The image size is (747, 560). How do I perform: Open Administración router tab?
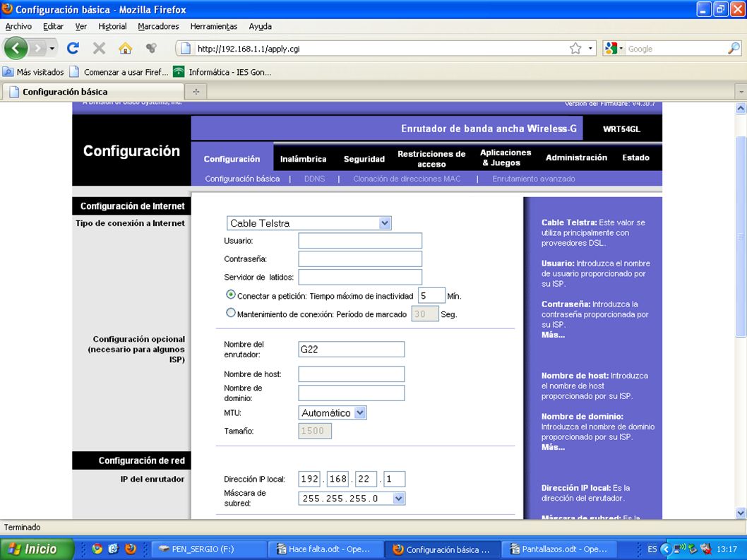pos(576,157)
